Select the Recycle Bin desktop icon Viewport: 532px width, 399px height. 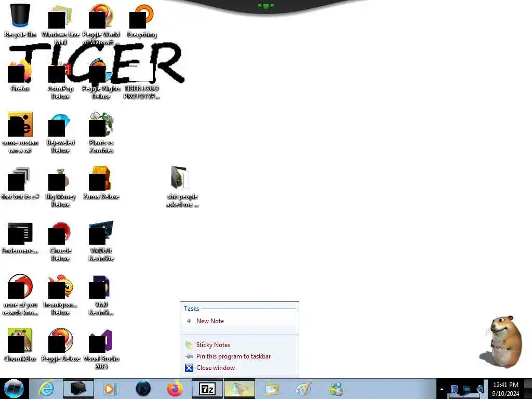click(x=20, y=20)
